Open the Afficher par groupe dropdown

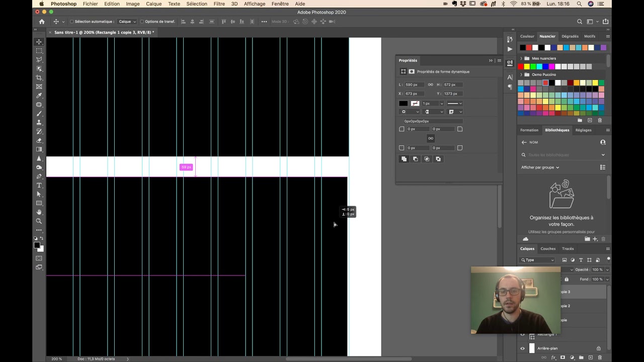tap(540, 167)
